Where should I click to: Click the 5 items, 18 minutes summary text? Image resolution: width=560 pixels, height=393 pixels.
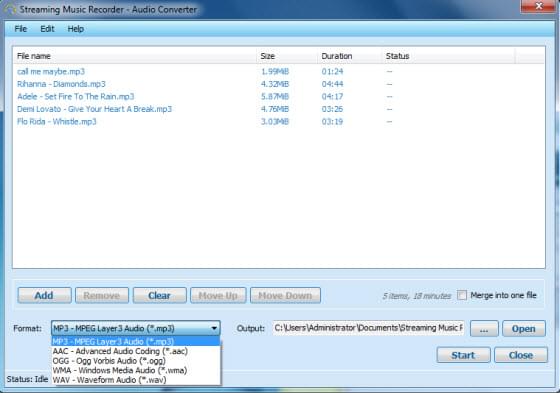417,296
